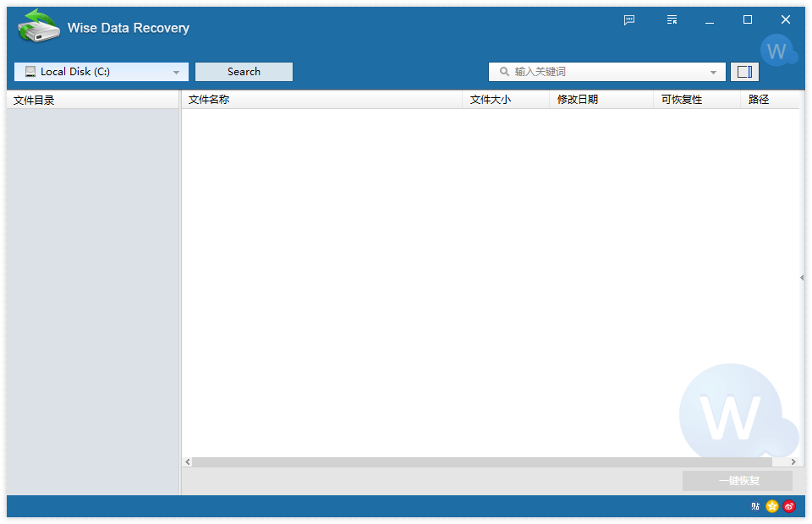
Task: Share via the red Weibo icon
Action: 789,506
